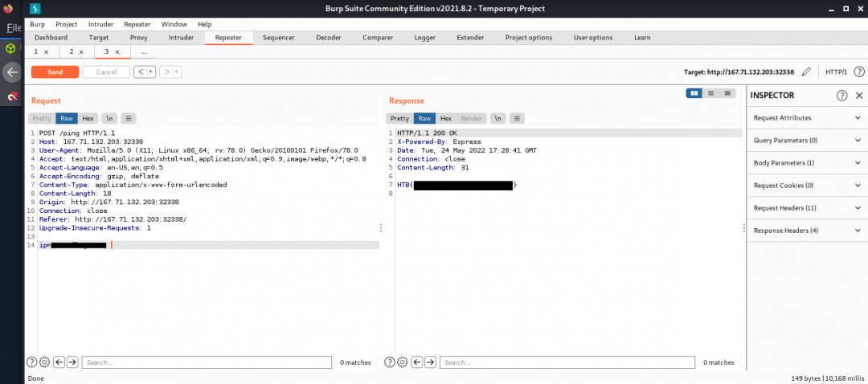The width and height of the screenshot is (868, 384).
Task: Choose top-bottom layout icon
Action: tap(710, 93)
